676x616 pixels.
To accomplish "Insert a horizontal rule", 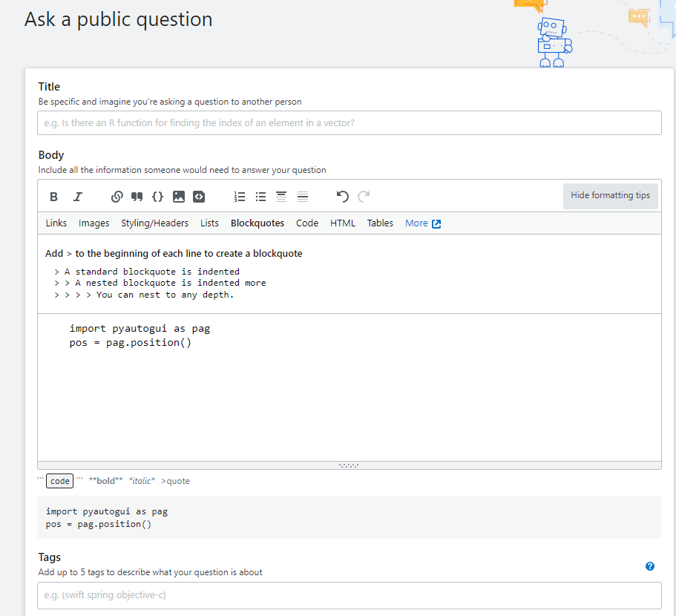I will (303, 197).
